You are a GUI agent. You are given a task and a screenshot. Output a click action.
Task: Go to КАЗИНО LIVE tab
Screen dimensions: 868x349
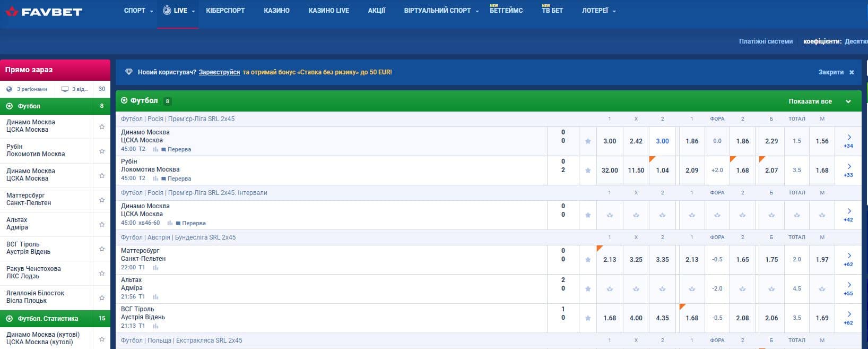(328, 11)
